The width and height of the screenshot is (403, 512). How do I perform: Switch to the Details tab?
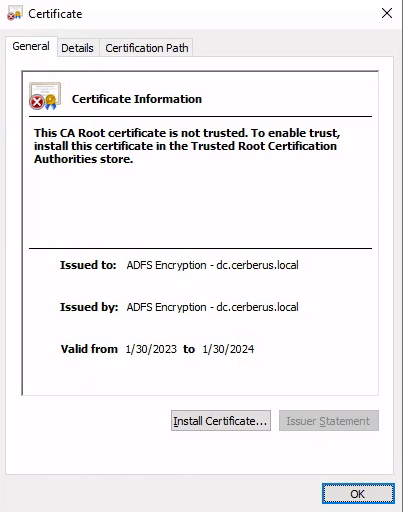77,48
